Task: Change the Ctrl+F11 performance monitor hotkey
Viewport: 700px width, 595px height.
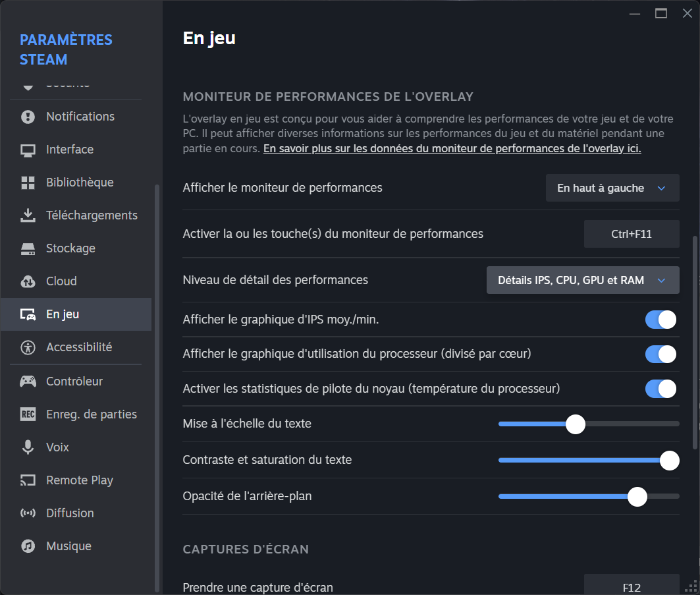Action: tap(632, 234)
